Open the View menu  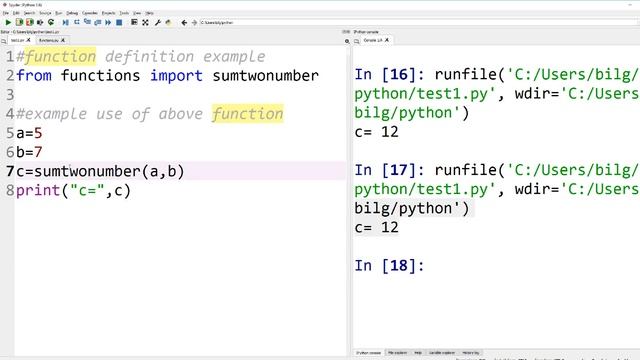click(137, 13)
